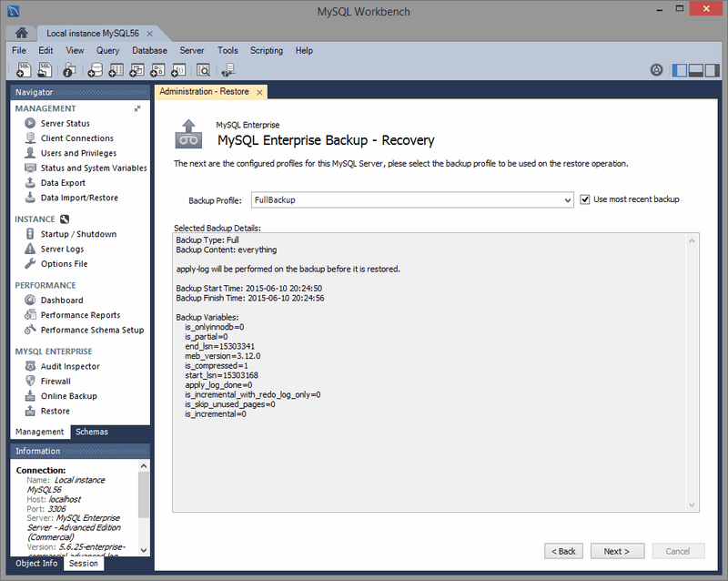The image size is (728, 581).
Task: Switch to the Session tab
Action: pos(84,564)
